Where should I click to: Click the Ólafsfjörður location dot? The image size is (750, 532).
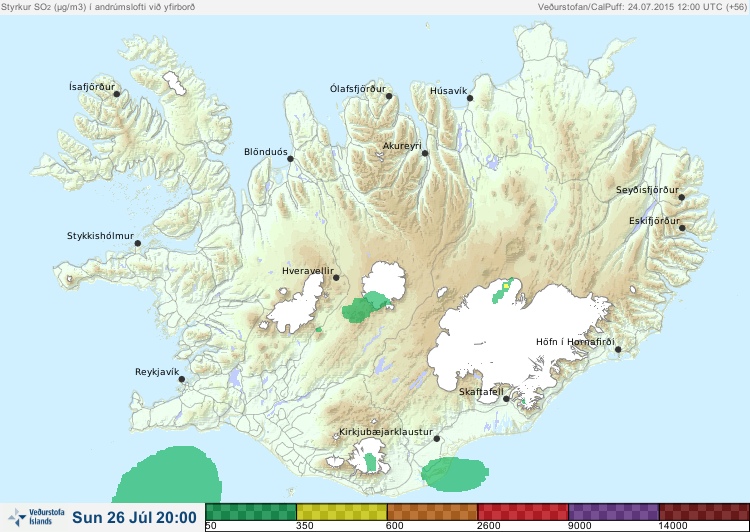point(389,96)
